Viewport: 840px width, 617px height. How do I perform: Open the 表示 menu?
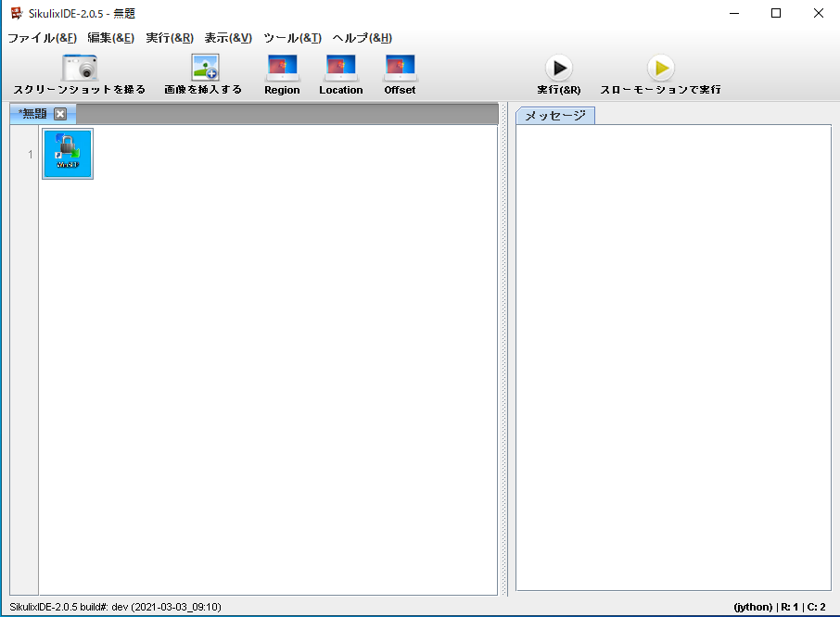pyautogui.click(x=228, y=38)
